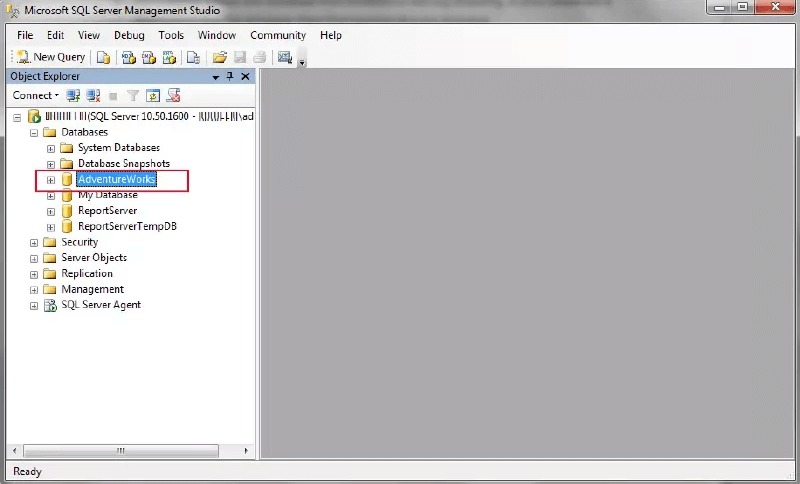The height and width of the screenshot is (484, 800).
Task: Expand the My Database node
Action: coord(51,196)
